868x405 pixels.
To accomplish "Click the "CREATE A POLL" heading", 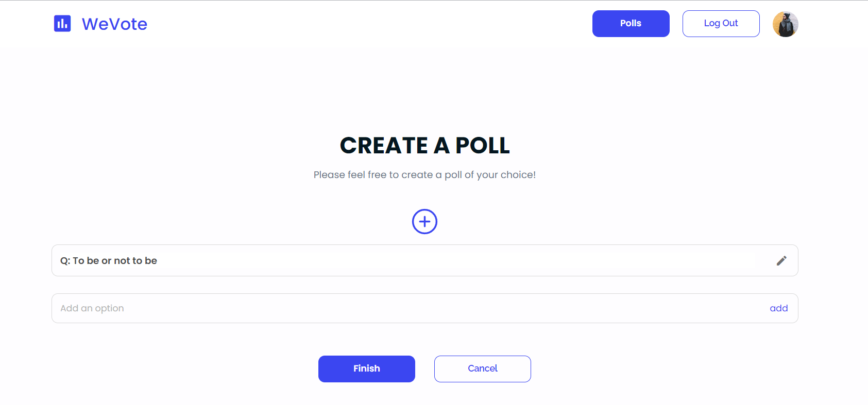I will pyautogui.click(x=424, y=146).
